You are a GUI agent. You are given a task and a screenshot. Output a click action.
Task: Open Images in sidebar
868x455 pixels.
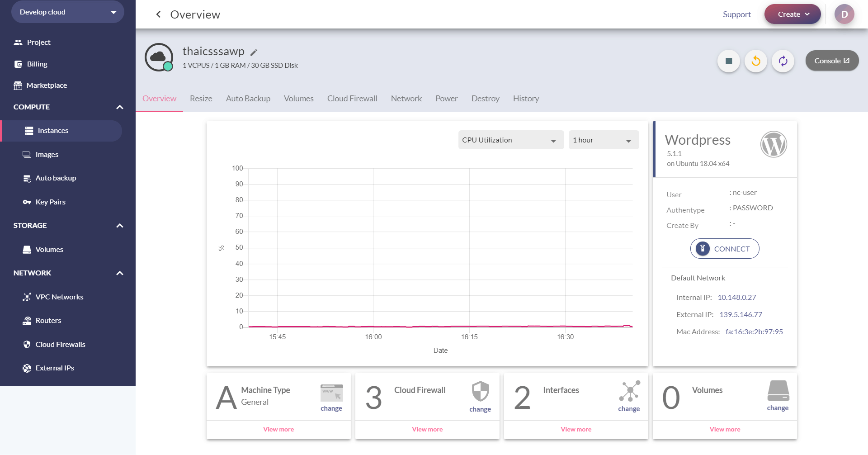tap(40, 155)
